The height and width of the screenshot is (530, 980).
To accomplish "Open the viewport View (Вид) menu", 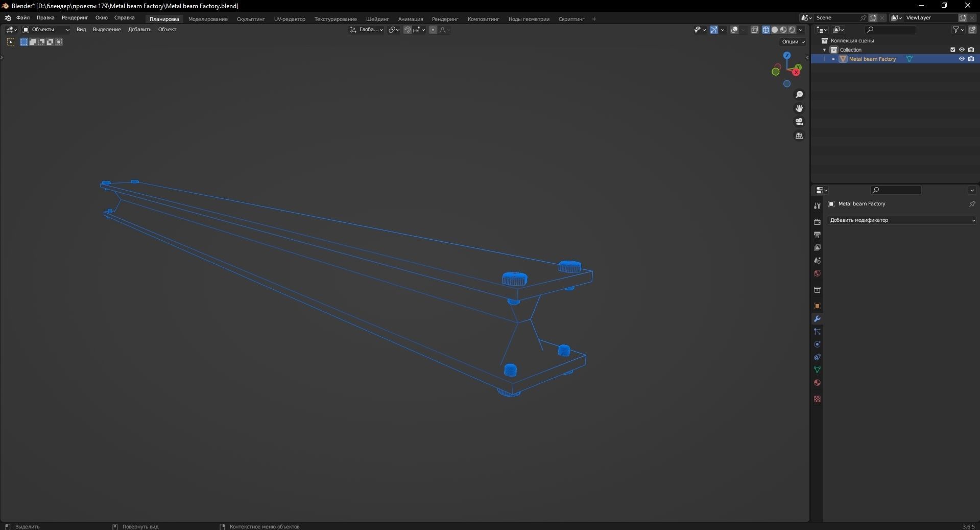I will [x=81, y=30].
